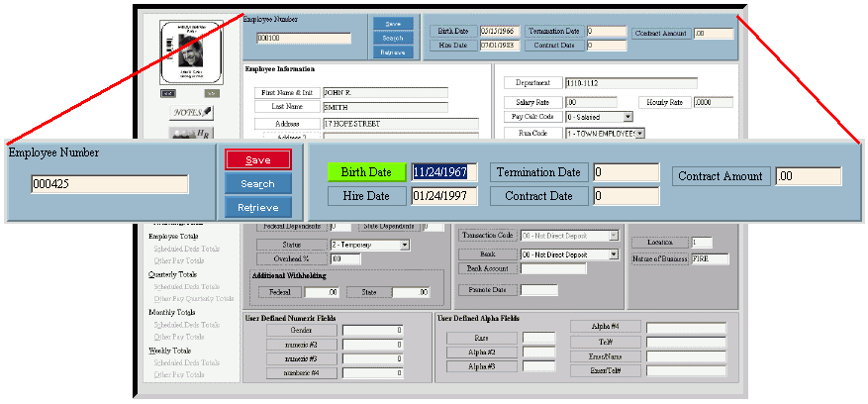Click the green Birth Date label
This screenshot has width=868, height=404.
(366, 172)
